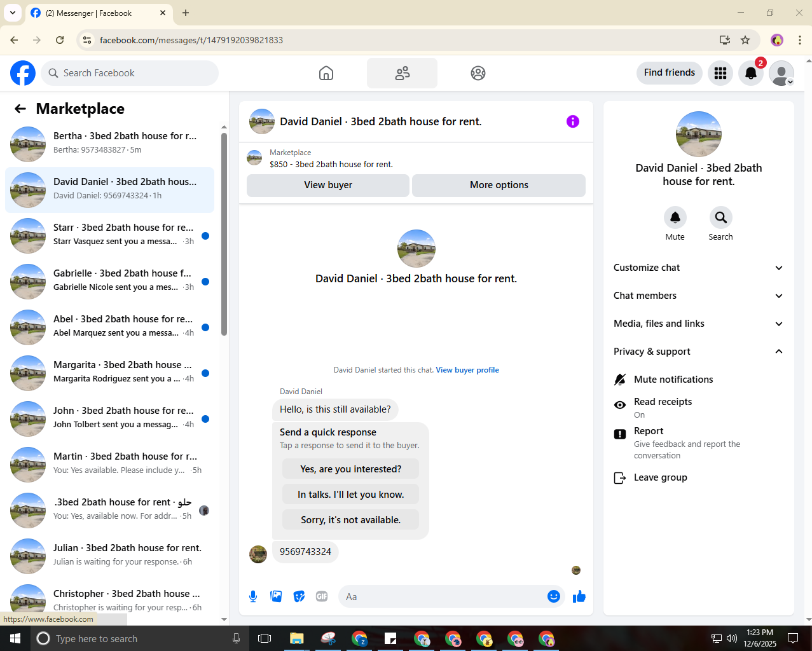Open the tab search dropdown arrow

pos(13,13)
